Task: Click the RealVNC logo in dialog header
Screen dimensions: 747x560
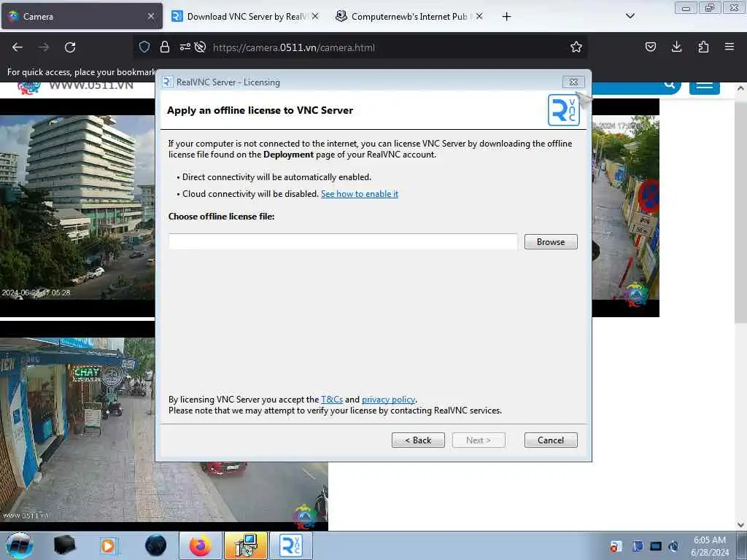Action: pyautogui.click(x=564, y=110)
